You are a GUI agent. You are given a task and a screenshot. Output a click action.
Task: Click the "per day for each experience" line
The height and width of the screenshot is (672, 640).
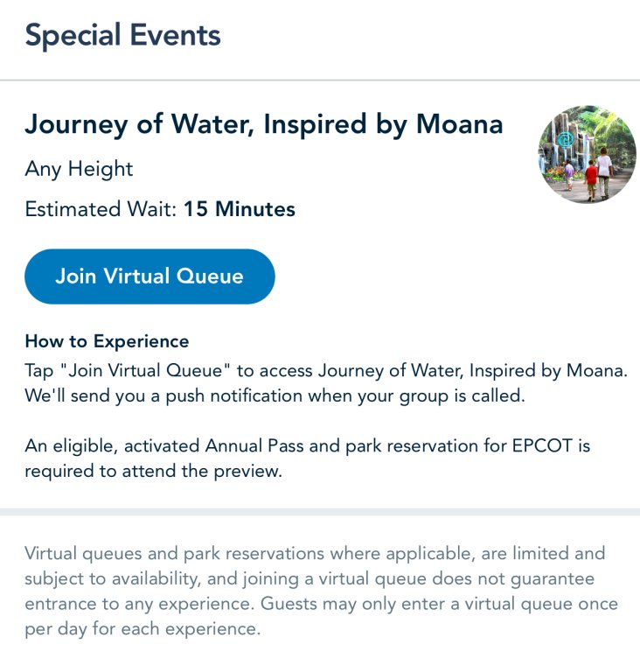[142, 630]
